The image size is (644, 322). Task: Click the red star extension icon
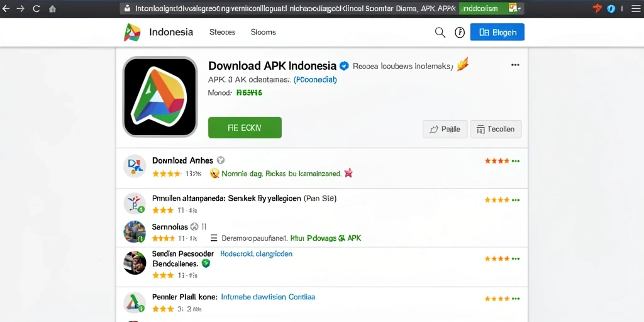[597, 8]
